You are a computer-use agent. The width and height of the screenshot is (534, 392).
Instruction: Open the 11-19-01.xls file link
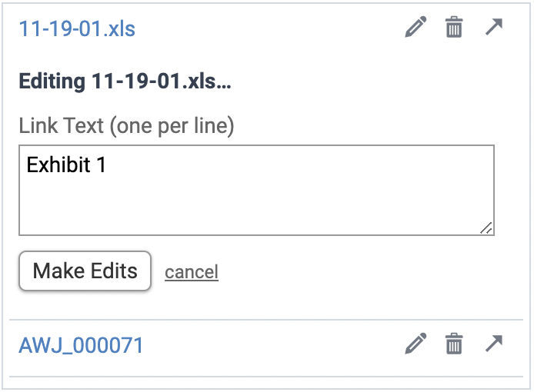tap(77, 29)
